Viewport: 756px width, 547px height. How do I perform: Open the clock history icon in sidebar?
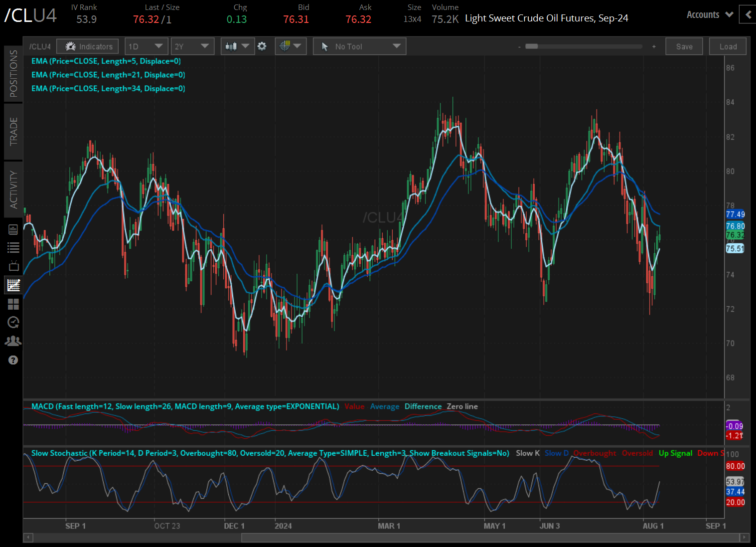13,322
